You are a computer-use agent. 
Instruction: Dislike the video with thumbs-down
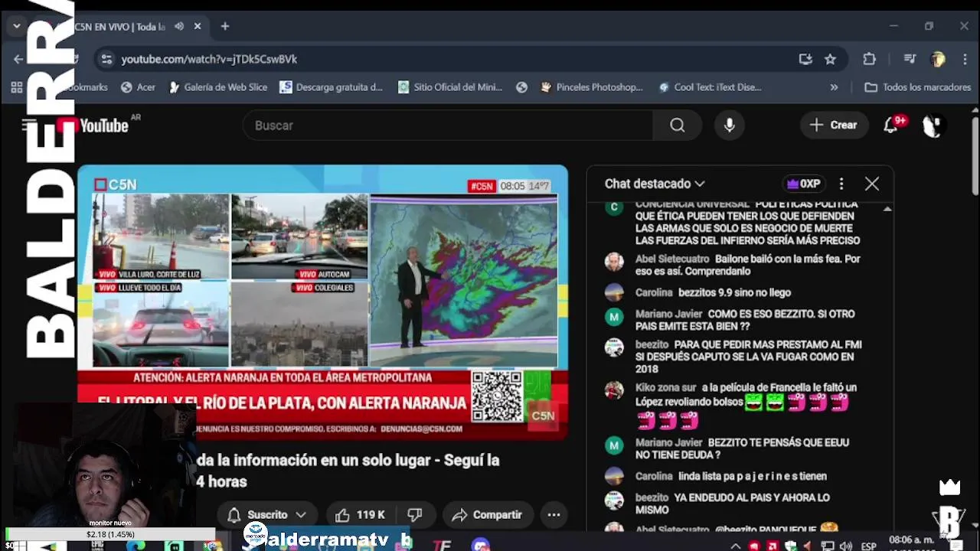[414, 515]
